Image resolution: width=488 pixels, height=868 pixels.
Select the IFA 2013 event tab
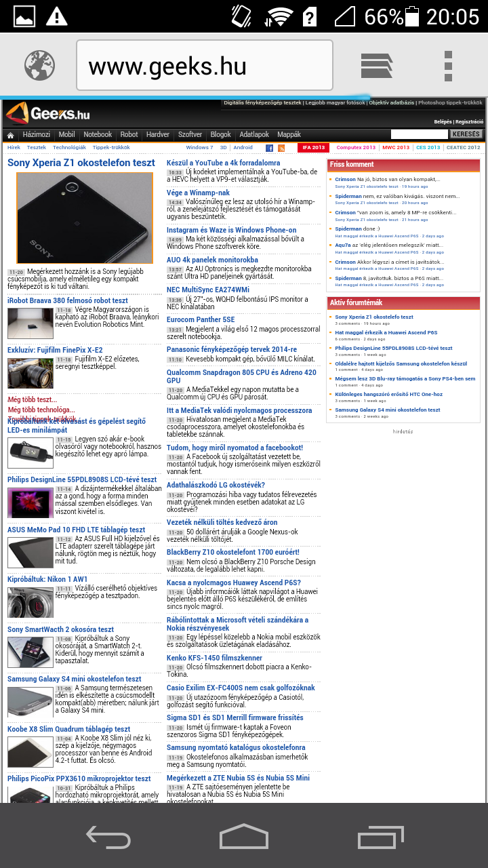pos(314,148)
